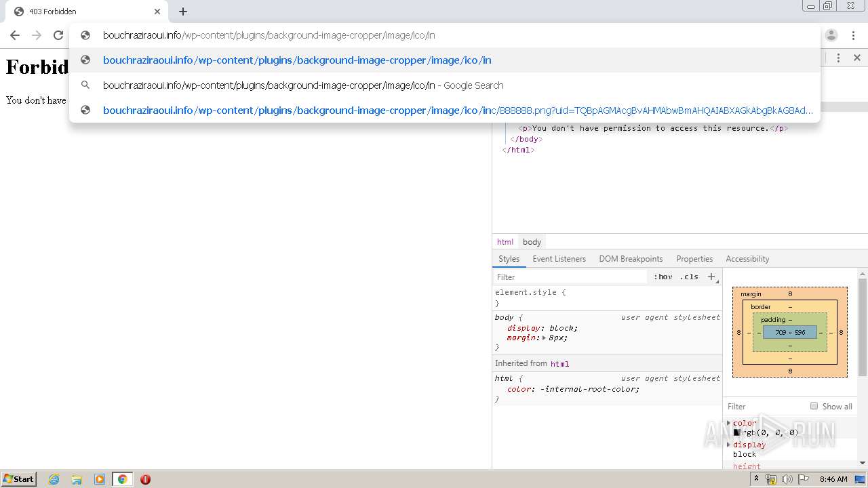Screen dimensions: 868x488
Task: Click the browser forward arrow
Action: (37, 35)
